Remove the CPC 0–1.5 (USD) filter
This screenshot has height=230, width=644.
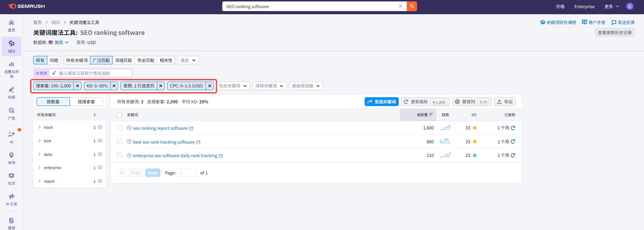(x=210, y=86)
